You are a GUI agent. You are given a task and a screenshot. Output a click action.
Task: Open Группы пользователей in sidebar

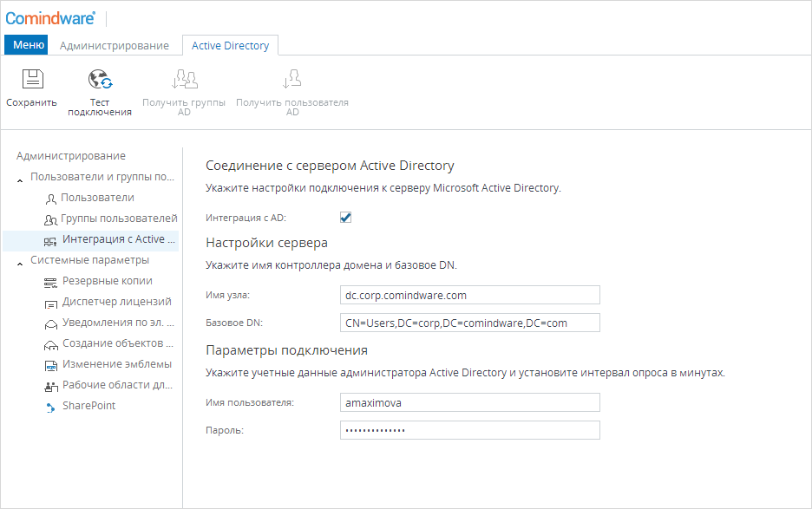click(x=119, y=219)
